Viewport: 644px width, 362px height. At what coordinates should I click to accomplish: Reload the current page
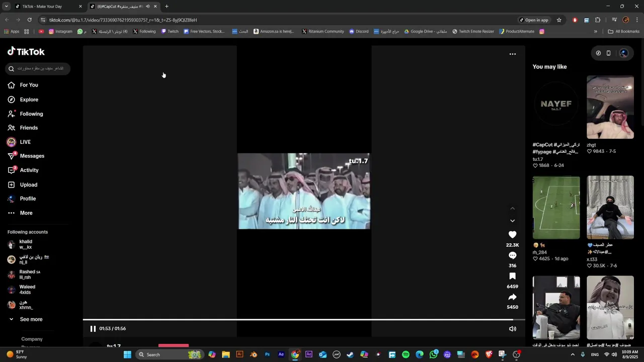point(29,20)
